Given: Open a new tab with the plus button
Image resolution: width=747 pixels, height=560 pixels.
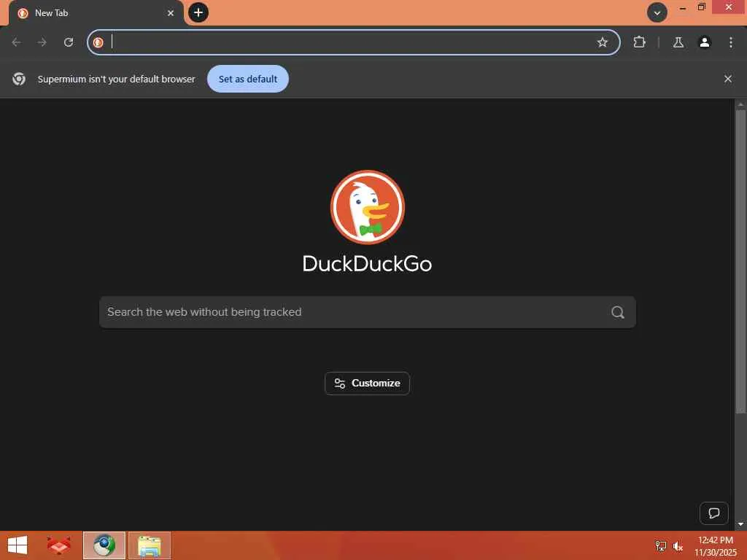Looking at the screenshot, I should 198,12.
